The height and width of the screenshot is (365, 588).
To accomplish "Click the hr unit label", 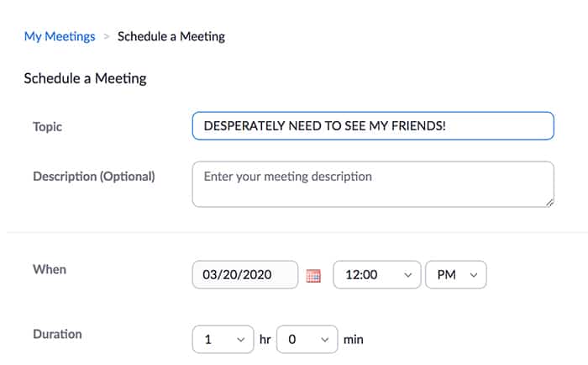I will coord(265,340).
